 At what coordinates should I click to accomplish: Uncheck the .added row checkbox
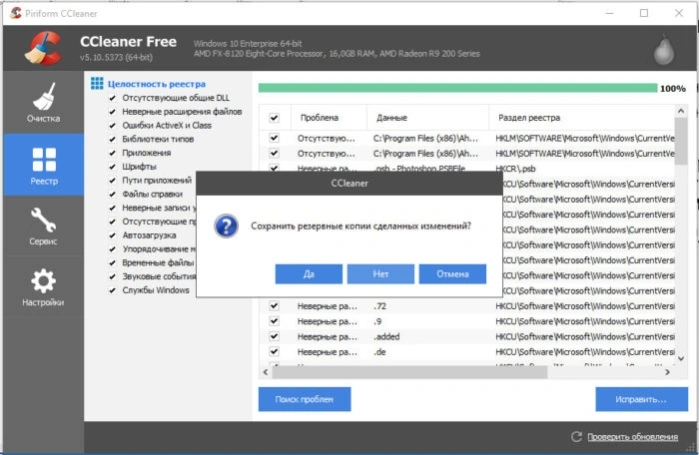pos(274,336)
